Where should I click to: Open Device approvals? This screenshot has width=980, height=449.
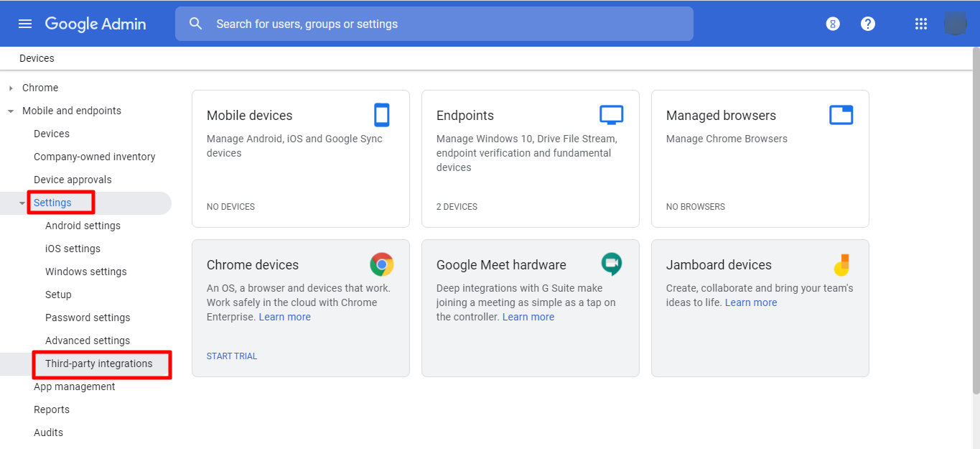coord(73,180)
